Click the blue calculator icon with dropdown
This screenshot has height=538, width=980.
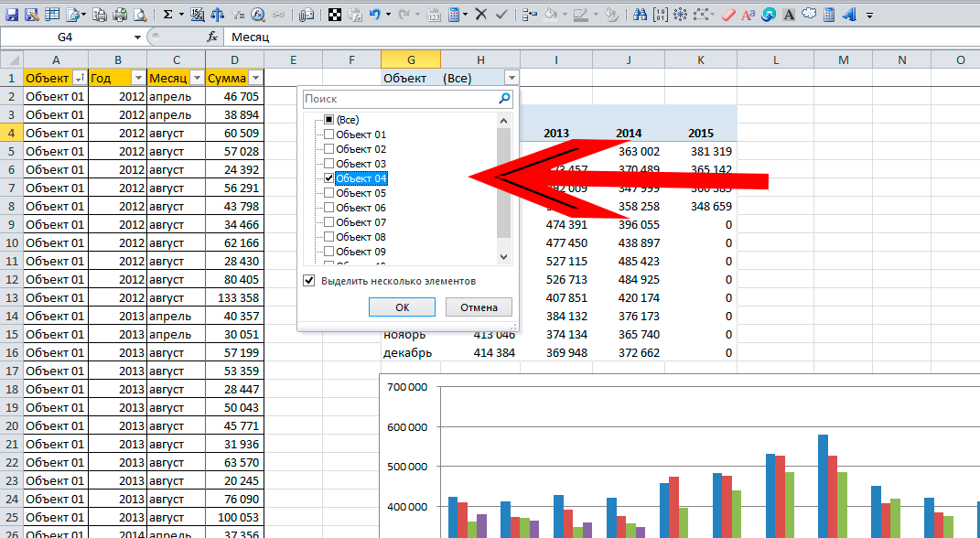coord(455,14)
